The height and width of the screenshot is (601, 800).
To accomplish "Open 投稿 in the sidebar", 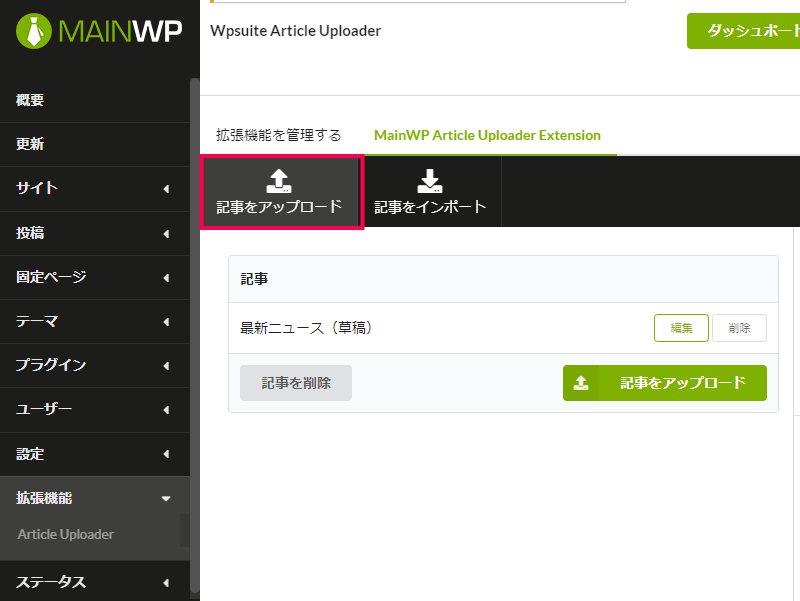I will point(95,233).
